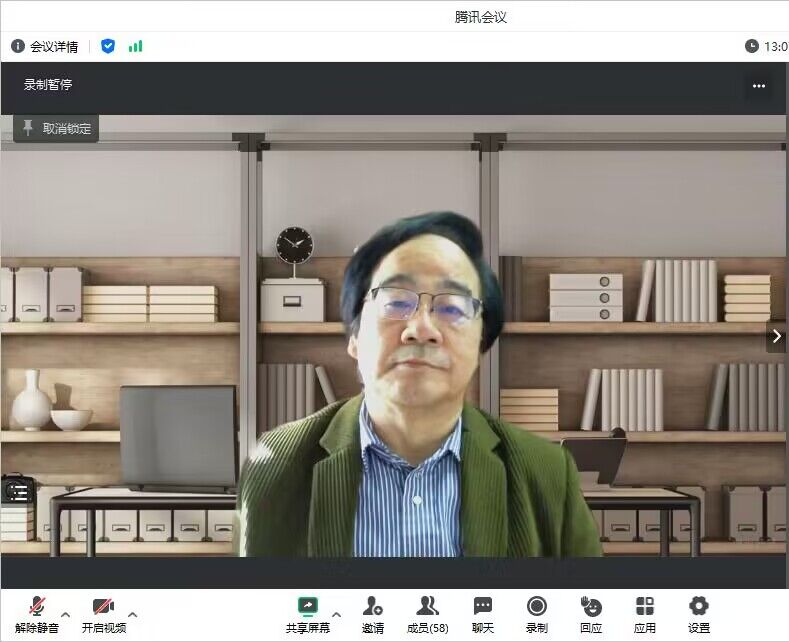Open the 应用 apps panel
The image size is (789, 642).
tap(645, 613)
